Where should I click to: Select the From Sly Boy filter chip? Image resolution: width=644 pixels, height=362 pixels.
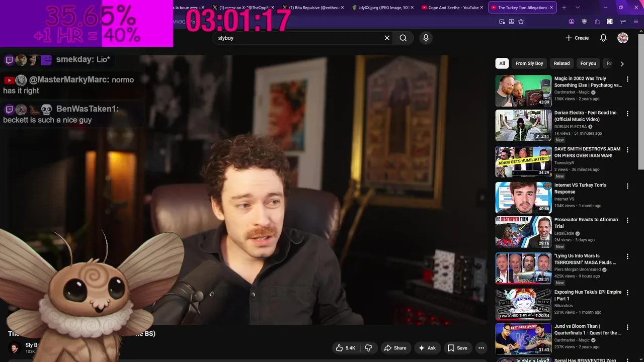tap(529, 63)
